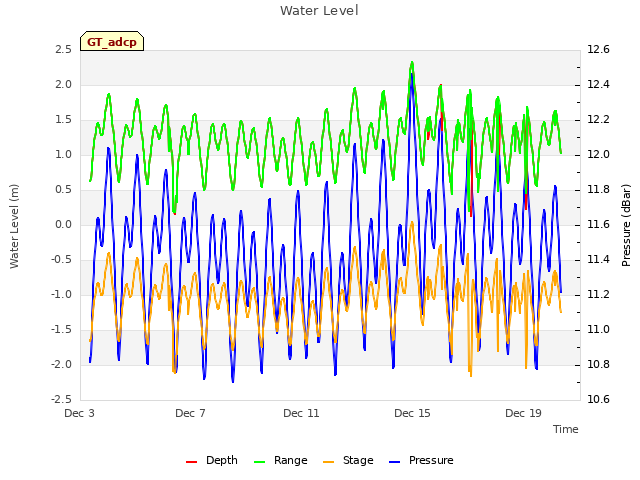Click the -1.0 left axis tick label
Screen dimensions: 640x480
point(62,295)
